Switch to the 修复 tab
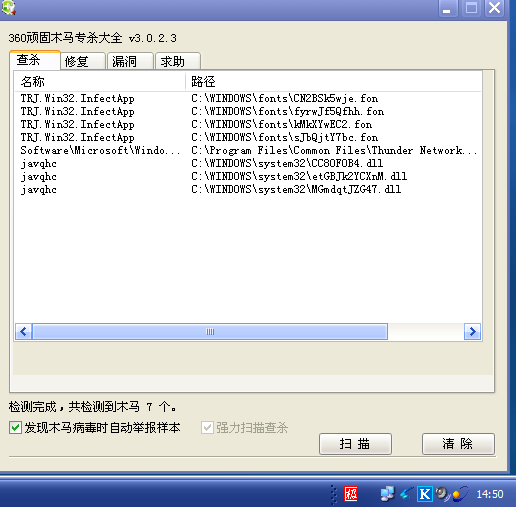 83,61
